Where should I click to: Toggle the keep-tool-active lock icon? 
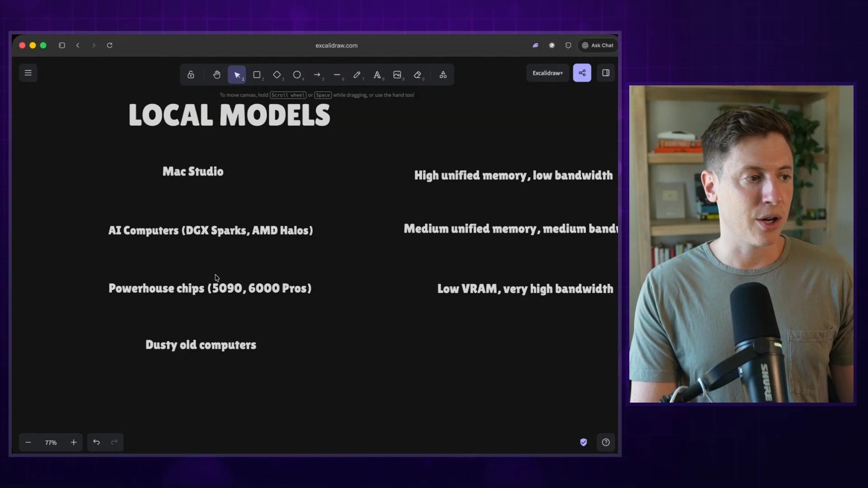[191, 75]
